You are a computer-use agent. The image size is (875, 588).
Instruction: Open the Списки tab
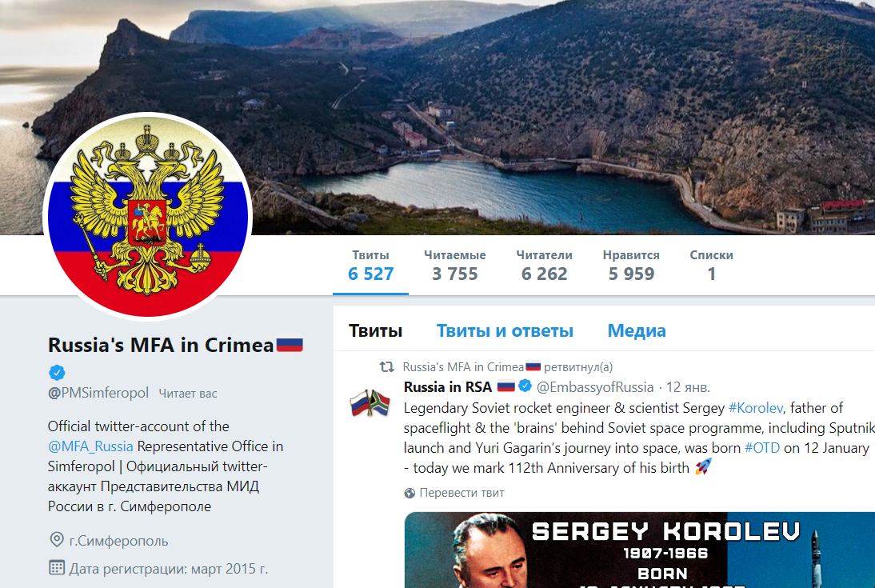point(712,266)
